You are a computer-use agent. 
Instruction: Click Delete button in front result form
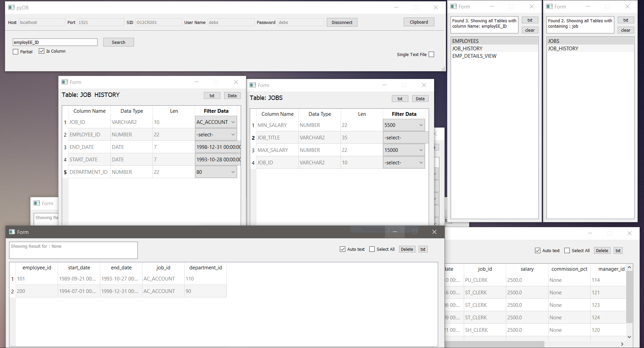(x=407, y=249)
